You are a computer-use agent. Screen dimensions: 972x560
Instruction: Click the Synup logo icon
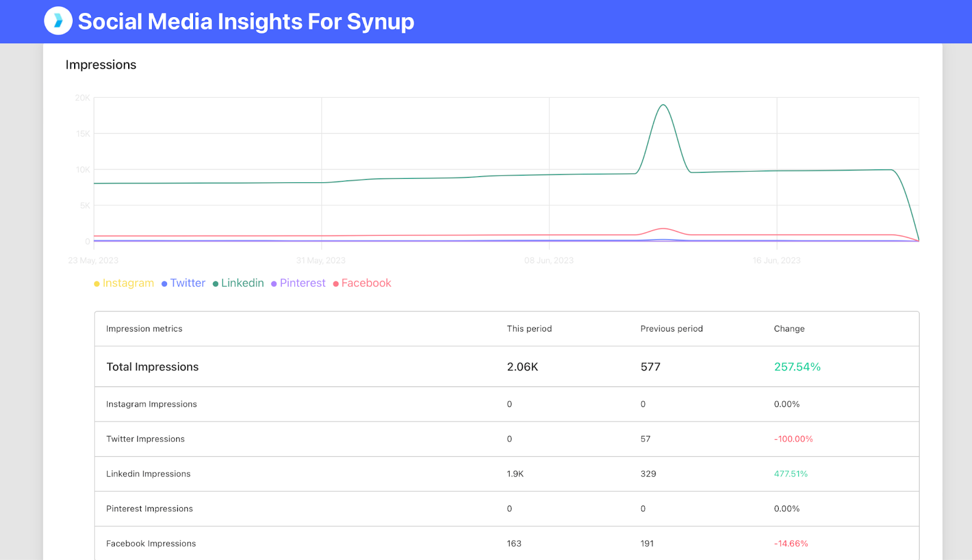pos(58,21)
